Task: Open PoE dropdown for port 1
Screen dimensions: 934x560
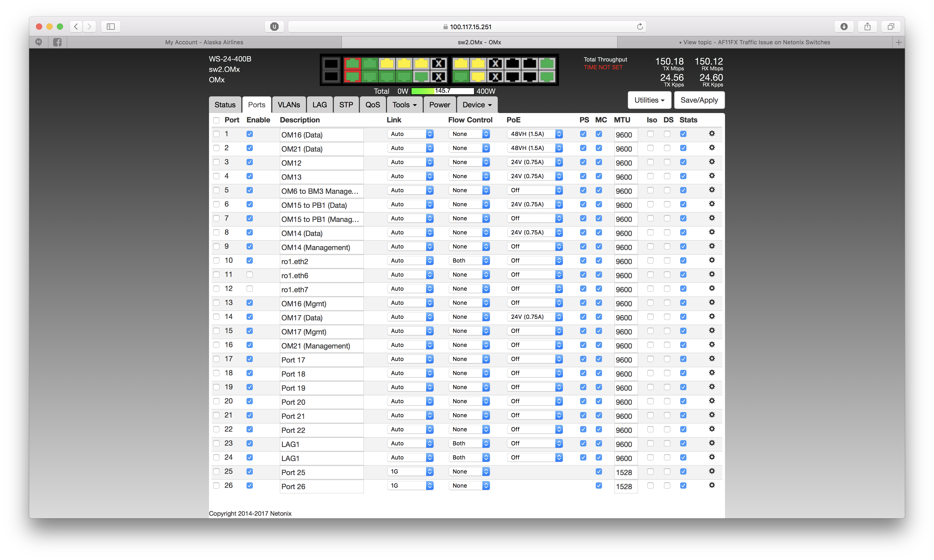Action: coord(534,134)
